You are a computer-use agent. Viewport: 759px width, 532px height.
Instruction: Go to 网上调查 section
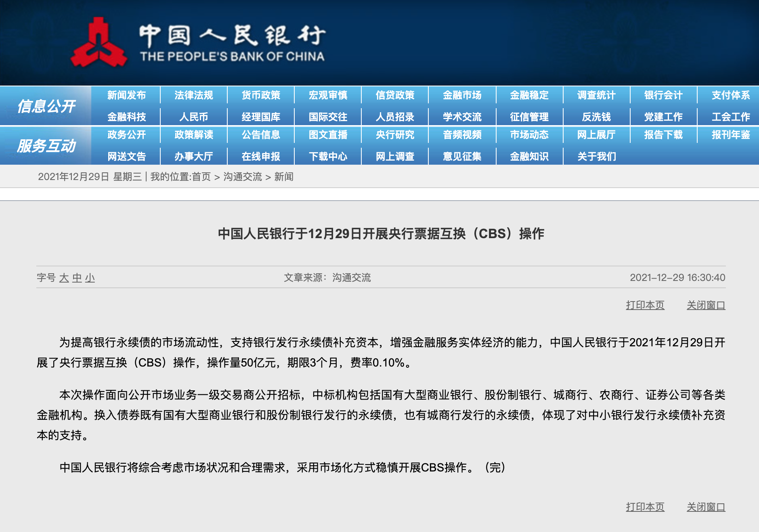[395, 157]
